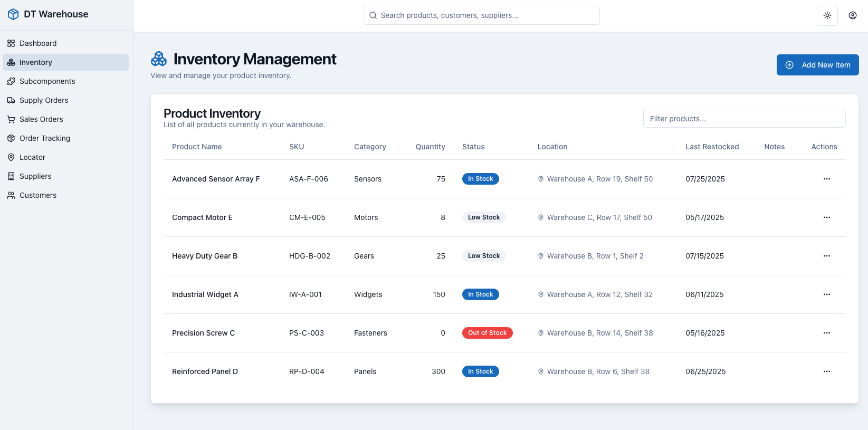Click the Location column header
Screen dimensions: 868x430
552,147
